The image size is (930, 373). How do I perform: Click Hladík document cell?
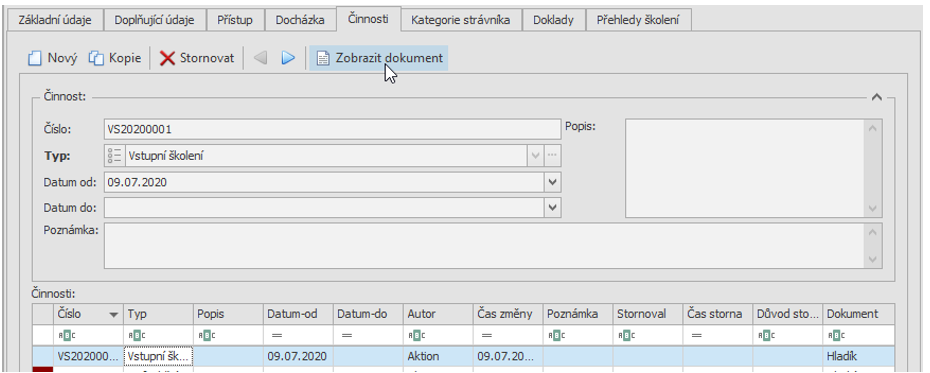coord(858,356)
